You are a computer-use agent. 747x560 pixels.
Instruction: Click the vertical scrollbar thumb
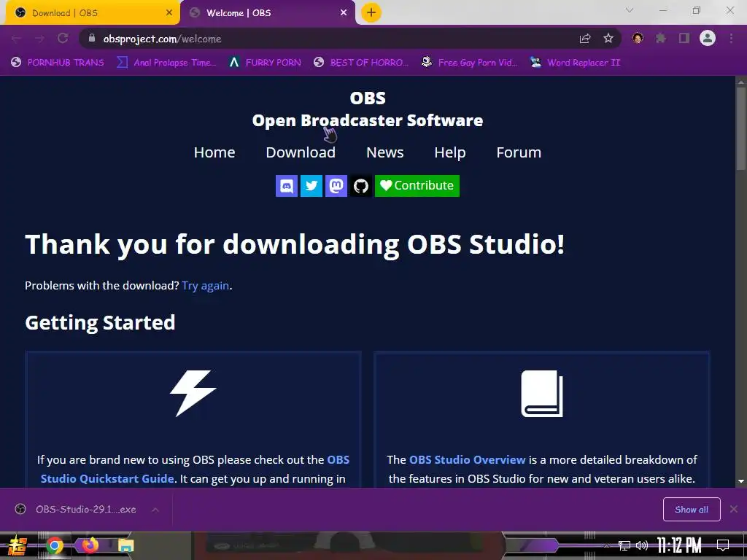(x=741, y=128)
